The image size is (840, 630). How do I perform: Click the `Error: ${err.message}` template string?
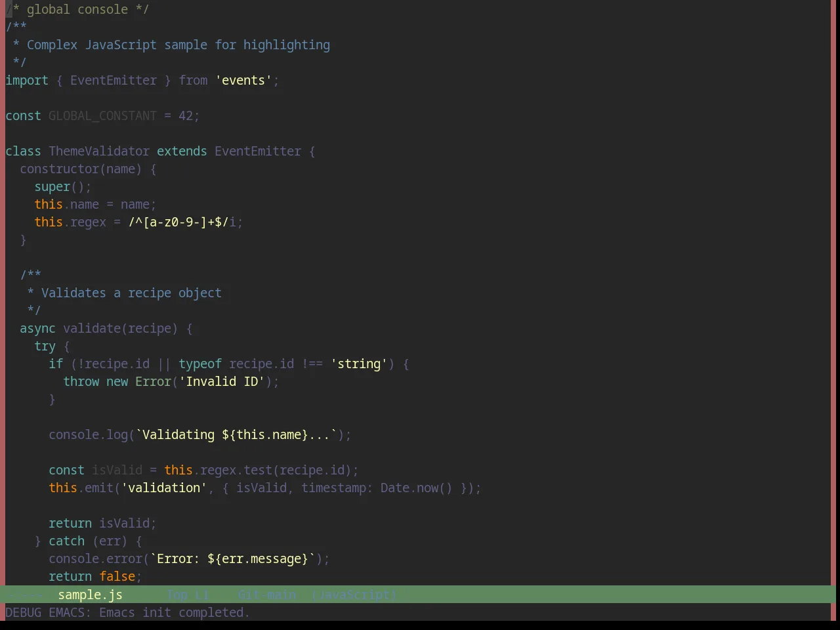[232, 558]
